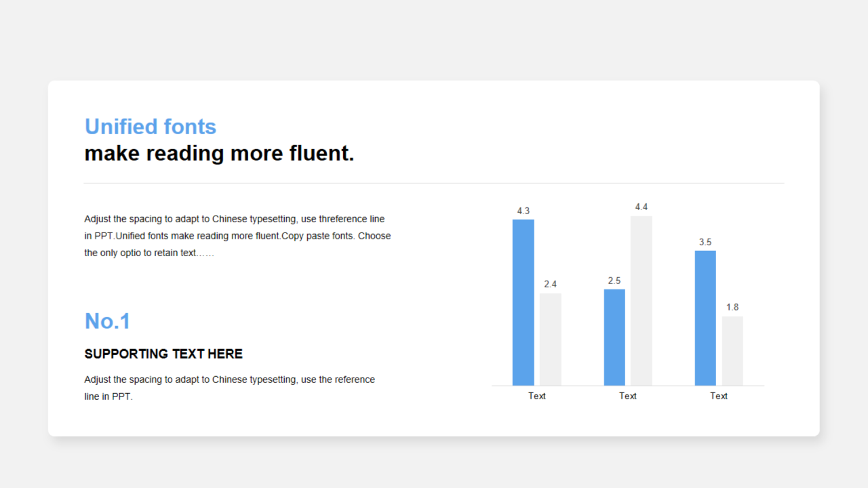Click the "SUPPORTING TEXT HERE" subheading

click(163, 354)
